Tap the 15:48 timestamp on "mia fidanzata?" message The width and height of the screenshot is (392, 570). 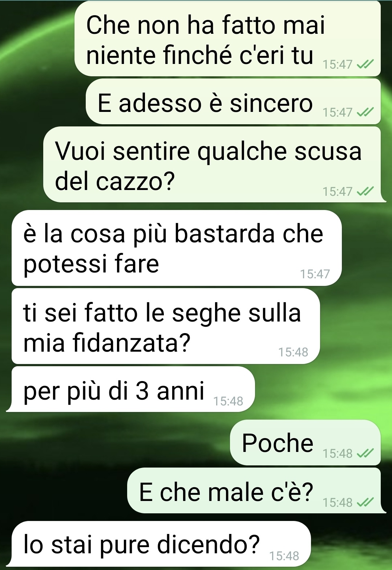[x=293, y=352]
